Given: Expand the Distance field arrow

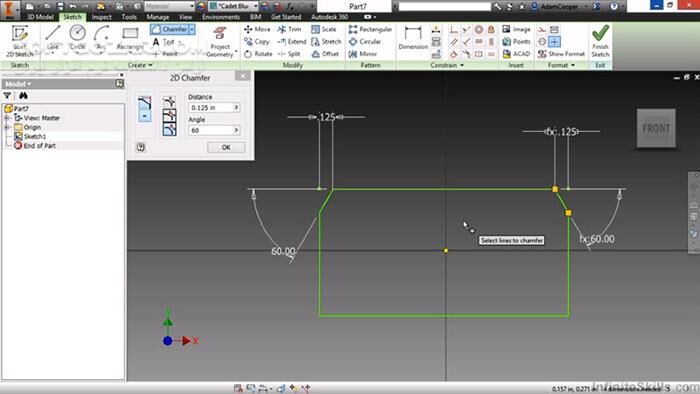Looking at the screenshot, I should (236, 108).
